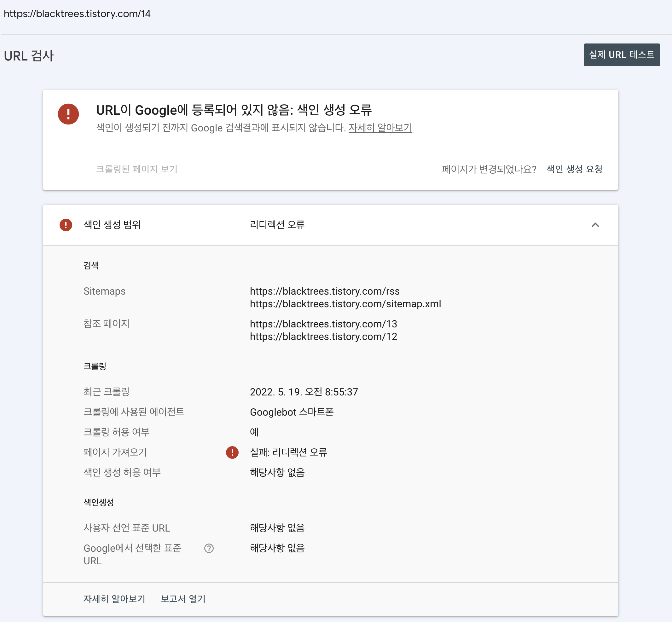Click the large red error icon
The image size is (672, 622).
pyautogui.click(x=68, y=114)
